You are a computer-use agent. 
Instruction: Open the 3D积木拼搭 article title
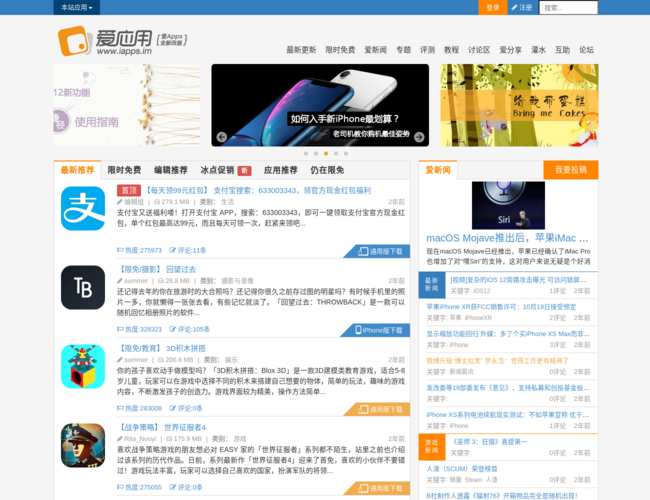[162, 348]
